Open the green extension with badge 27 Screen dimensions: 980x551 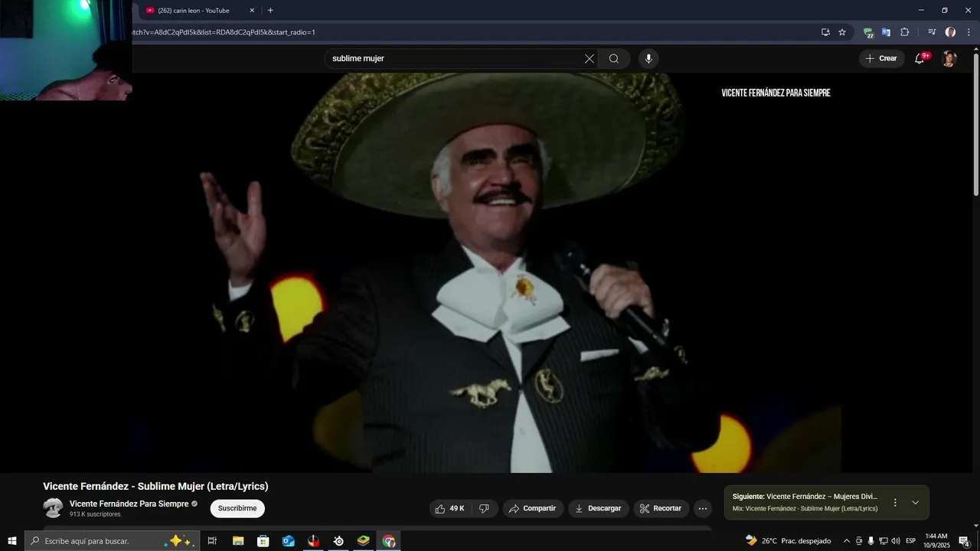tap(868, 32)
